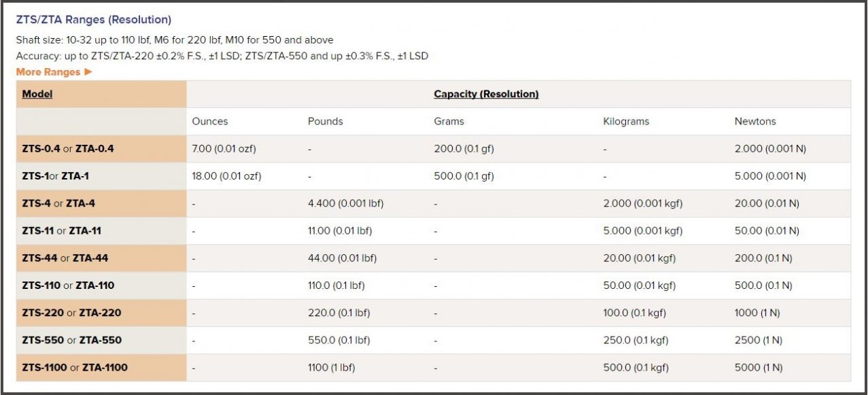Image resolution: width=868 pixels, height=395 pixels.
Task: Click the 200.0 (0.1 gf) grams cell
Action: point(464,149)
